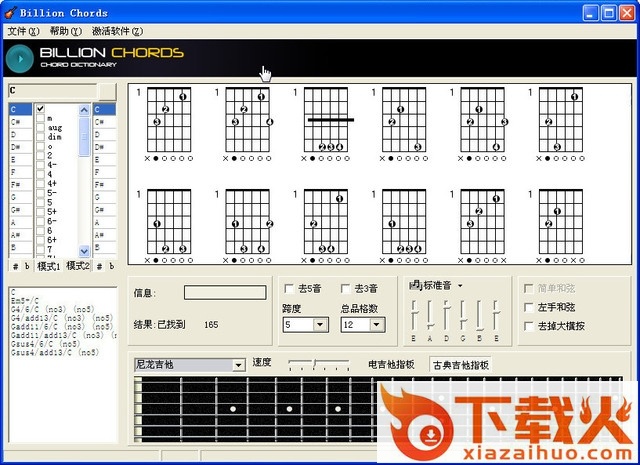640x465 pixels.
Task: Open the 总品格数 dropdown showing 12
Action: tap(376, 325)
